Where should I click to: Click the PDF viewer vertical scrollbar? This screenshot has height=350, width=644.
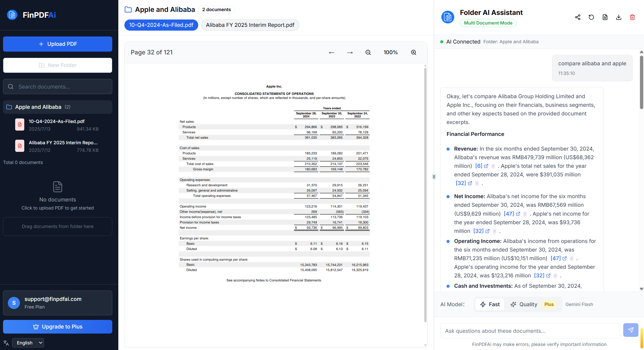(x=425, y=195)
